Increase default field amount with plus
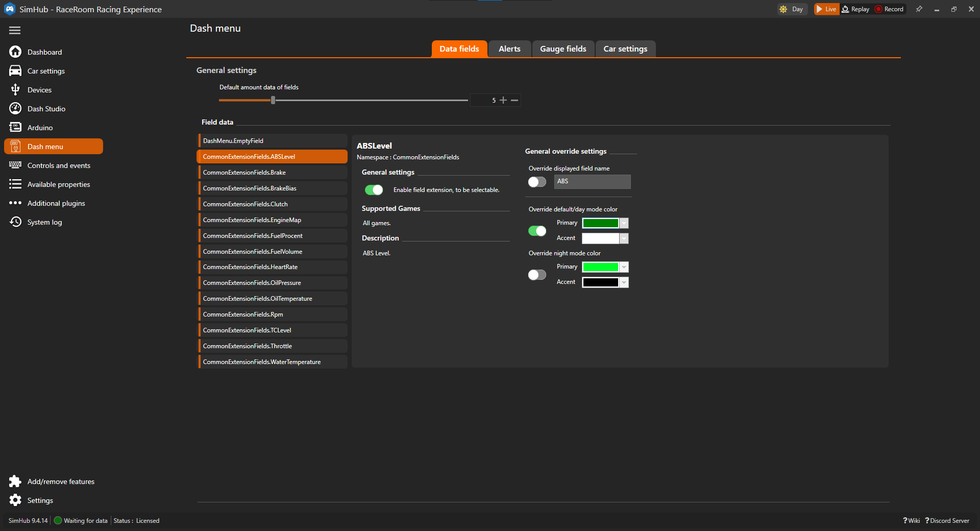 503,101
